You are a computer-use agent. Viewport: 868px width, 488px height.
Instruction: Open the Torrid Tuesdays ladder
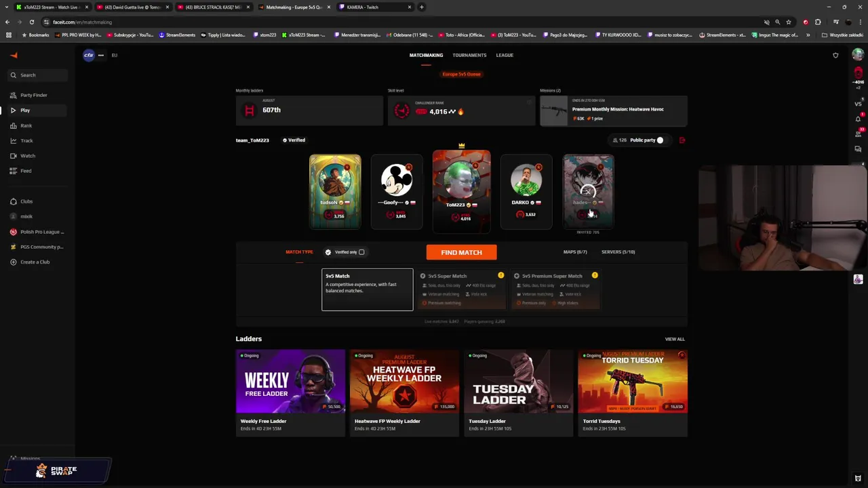pyautogui.click(x=632, y=392)
